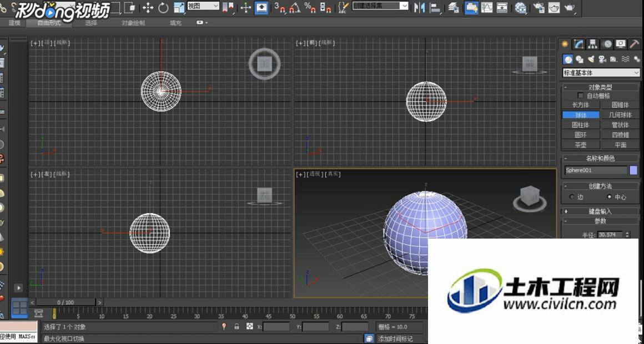Collapse the 参数 rollout
Screen dimensions: 644x344
coord(601,221)
